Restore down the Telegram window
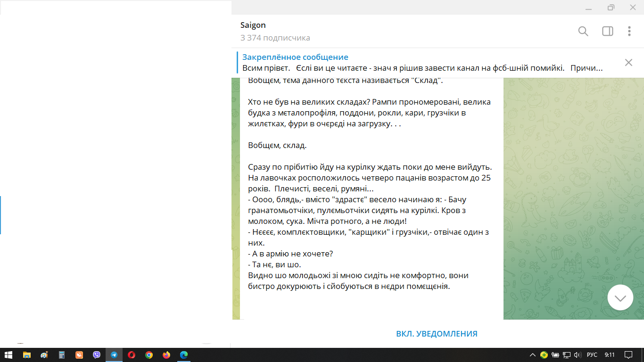 [611, 7]
